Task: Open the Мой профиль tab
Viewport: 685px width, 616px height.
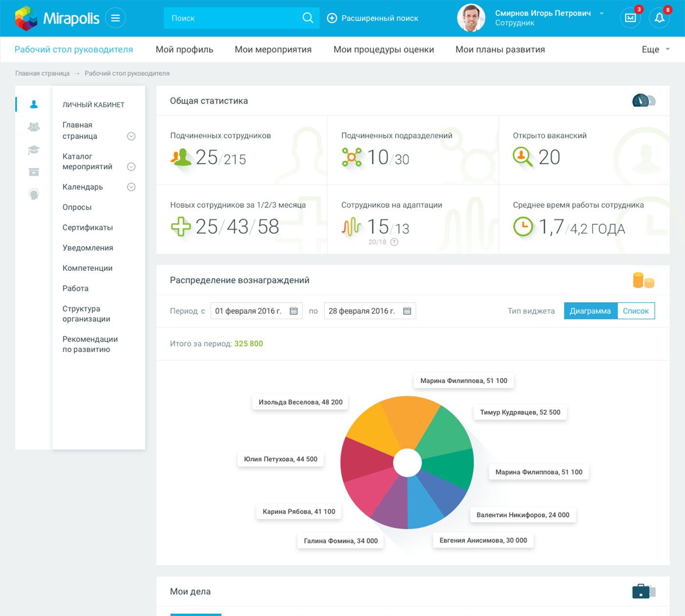Action: [x=184, y=49]
